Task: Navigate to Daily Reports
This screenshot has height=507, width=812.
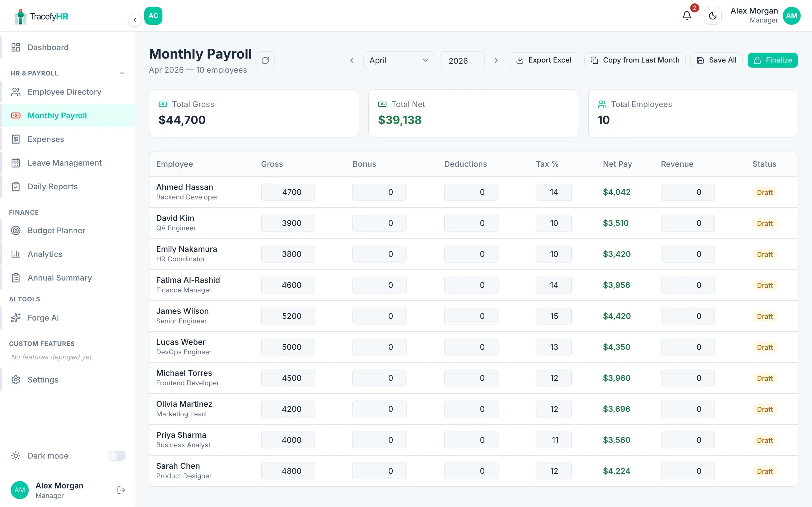Action: click(x=52, y=186)
